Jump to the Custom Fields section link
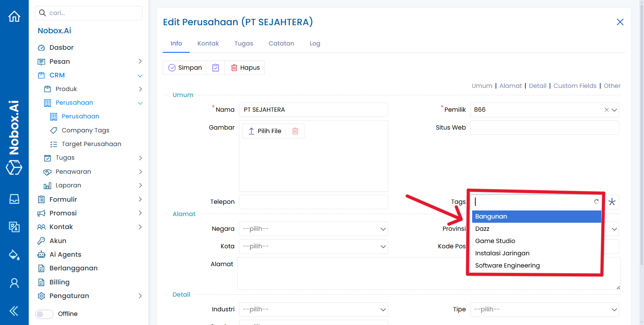The height and width of the screenshot is (325, 644). tap(575, 86)
